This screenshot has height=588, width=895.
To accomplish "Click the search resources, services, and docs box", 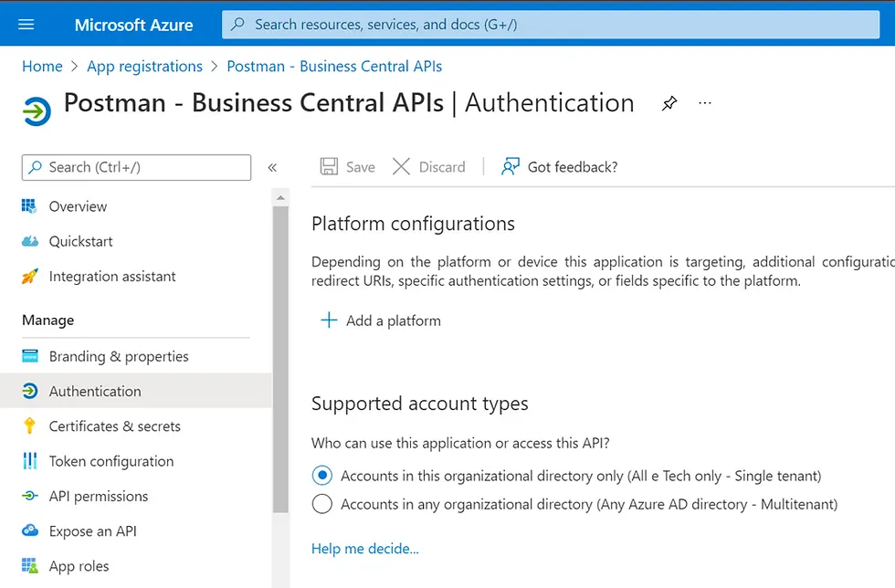I will (550, 25).
